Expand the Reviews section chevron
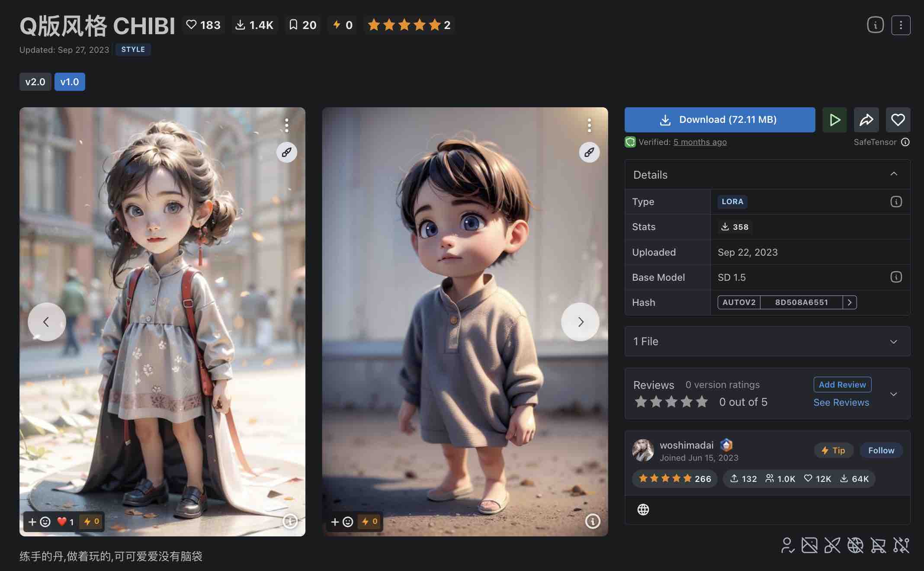This screenshot has width=924, height=571. [x=894, y=394]
